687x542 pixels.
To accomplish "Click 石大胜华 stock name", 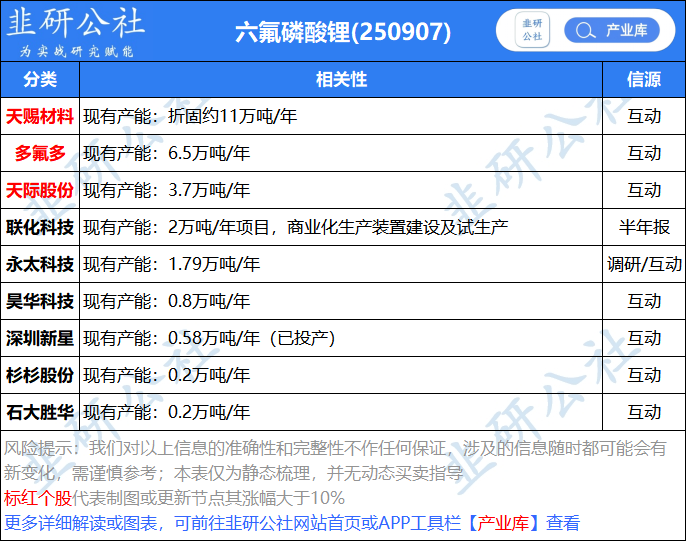I will tap(40, 412).
